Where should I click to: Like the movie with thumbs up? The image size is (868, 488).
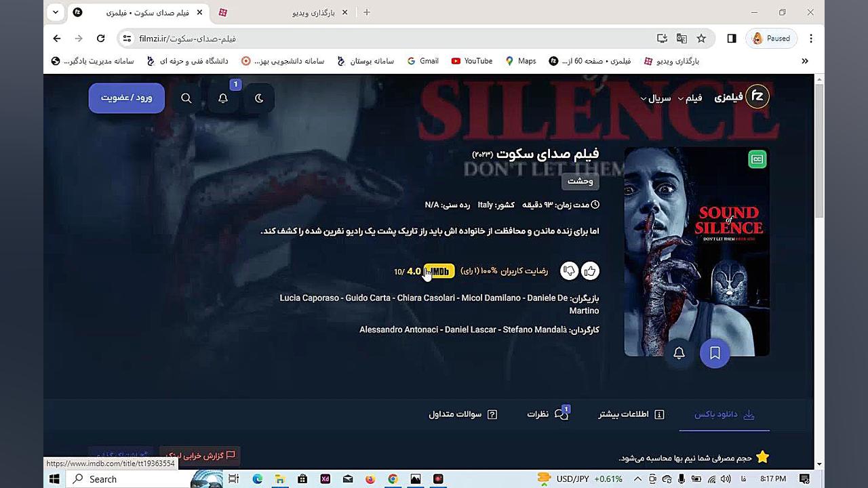coord(590,270)
